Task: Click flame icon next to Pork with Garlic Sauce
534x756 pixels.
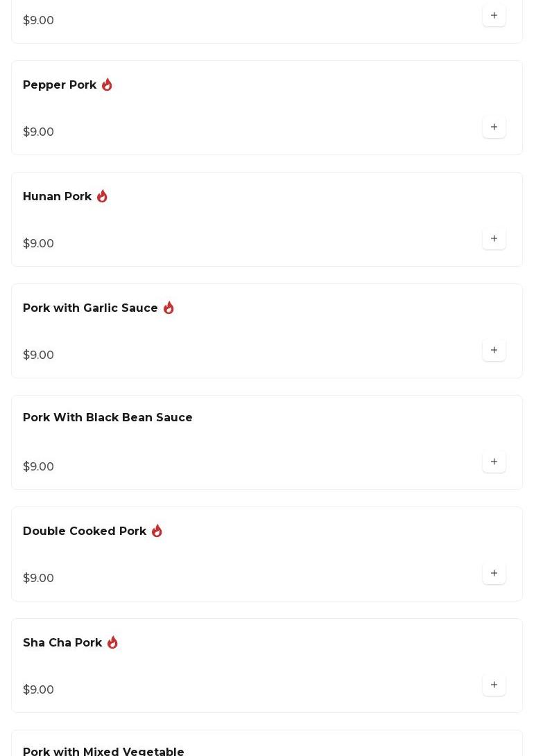Action: pos(169,308)
